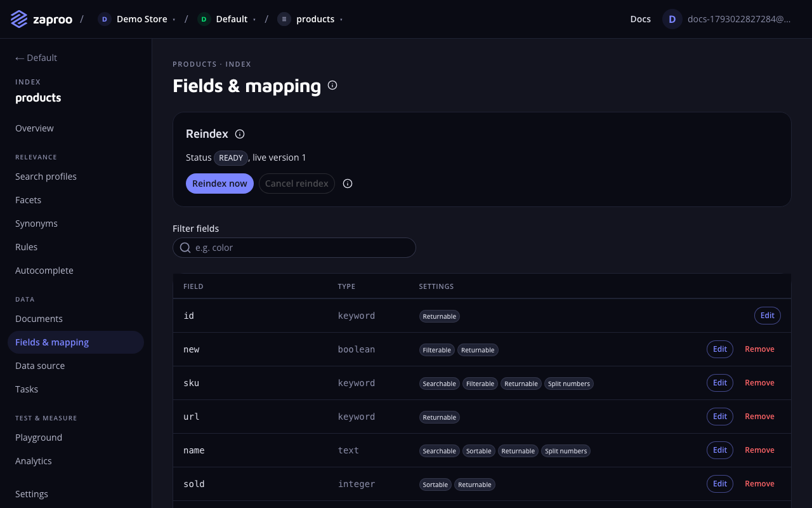Open Autocomplete settings
Viewport: 812px width, 508px height.
(x=75, y=271)
